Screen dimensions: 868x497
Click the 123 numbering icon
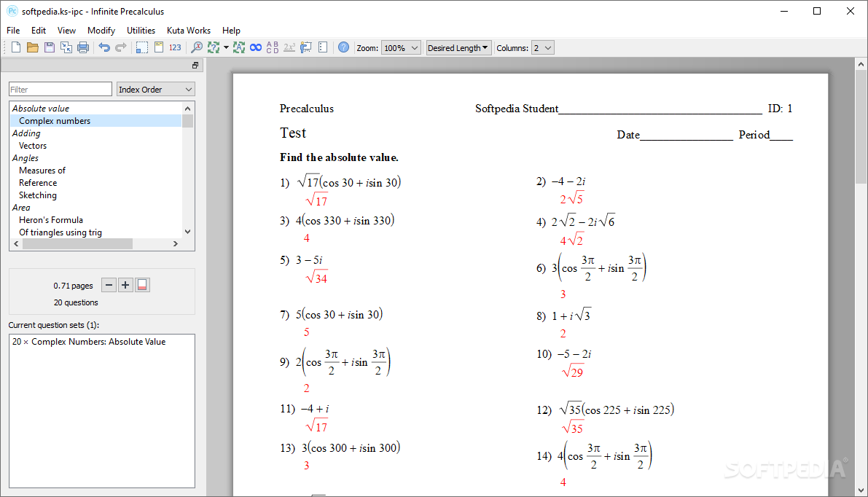pyautogui.click(x=175, y=47)
